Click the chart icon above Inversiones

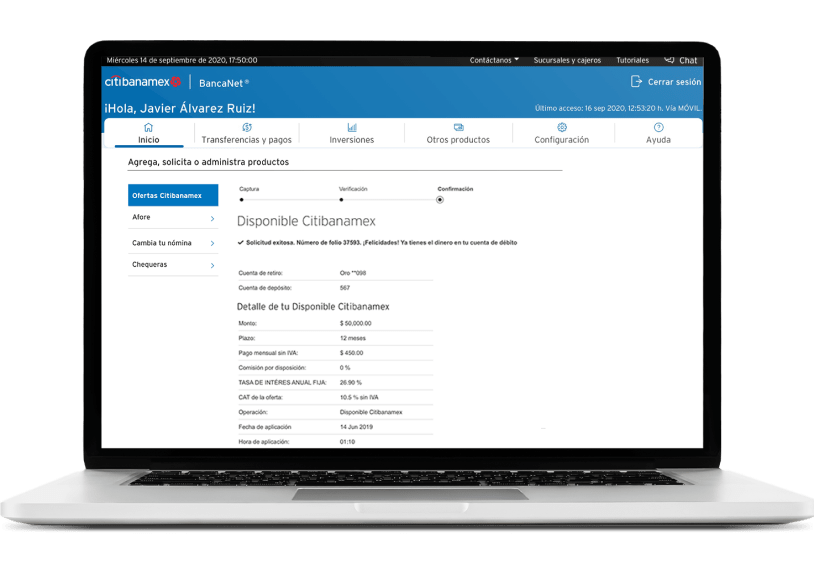pos(352,127)
